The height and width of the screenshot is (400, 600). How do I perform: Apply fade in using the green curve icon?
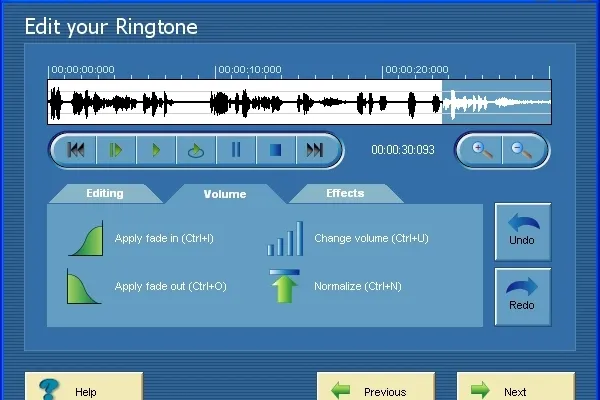point(86,238)
